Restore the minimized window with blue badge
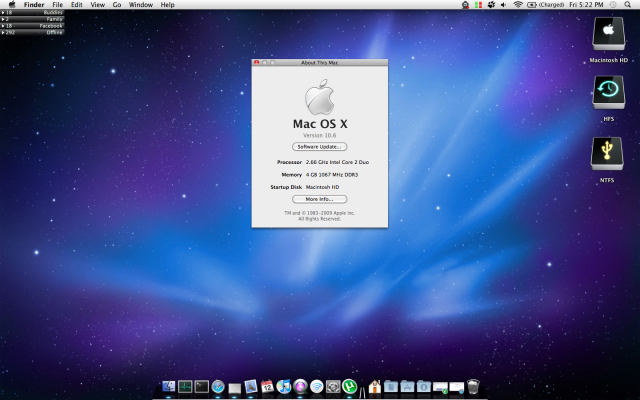The width and height of the screenshot is (640, 400). 457,387
